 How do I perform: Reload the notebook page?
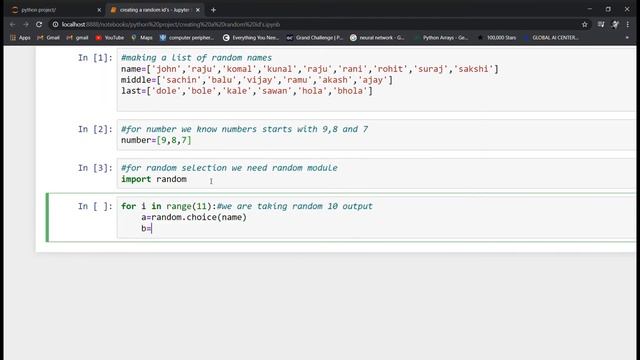39,24
